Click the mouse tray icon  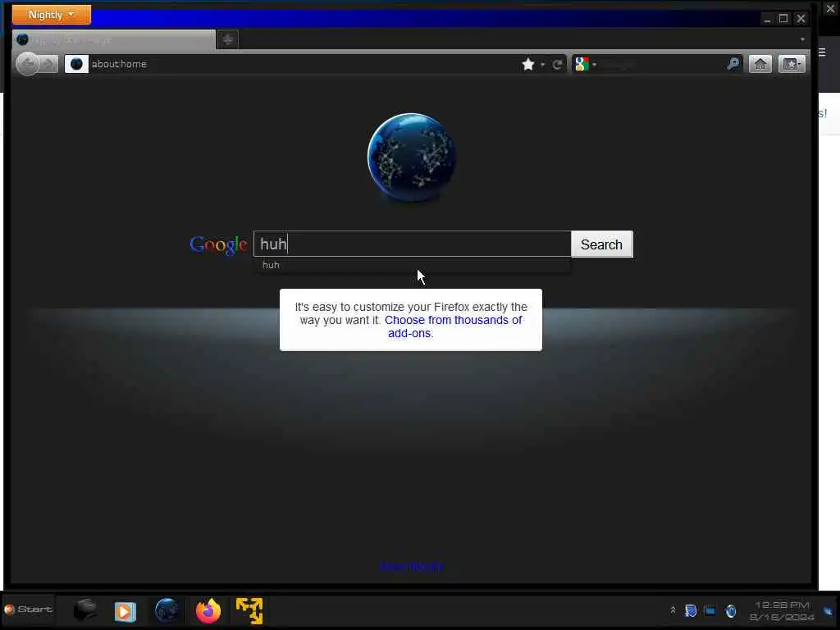point(731,610)
